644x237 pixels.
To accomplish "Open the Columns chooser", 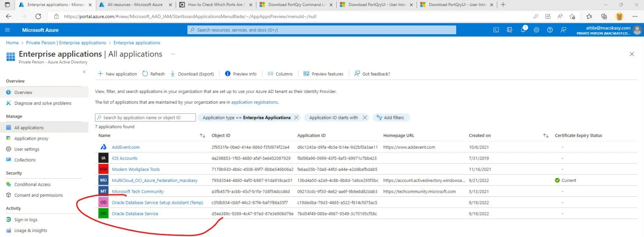I will [x=280, y=74].
